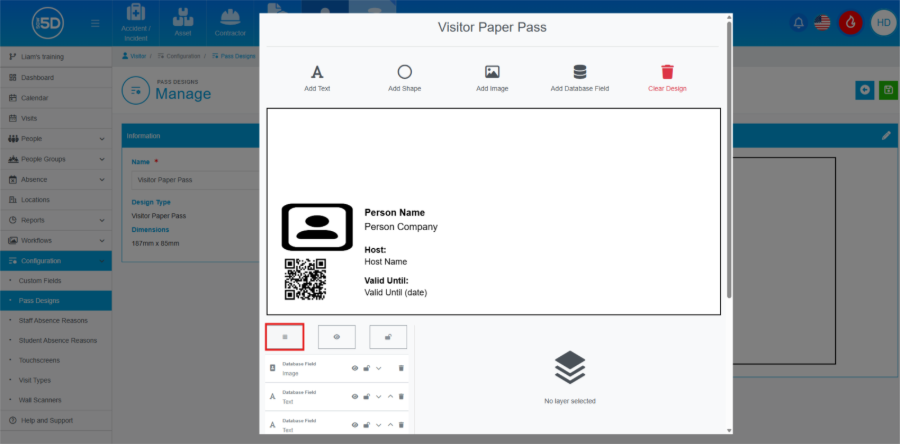Screen dimensions: 903x444
Task: Click the dialog's vertical scrollbar
Action: (729, 158)
